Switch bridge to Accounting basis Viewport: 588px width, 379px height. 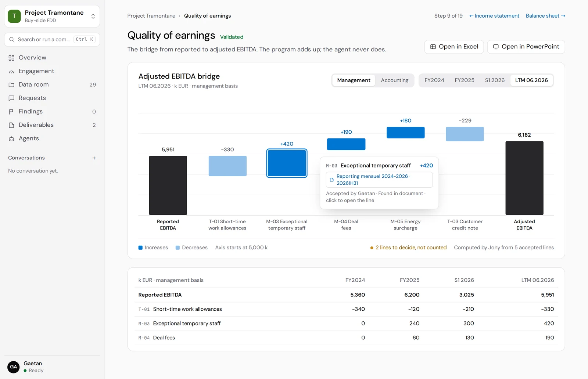[x=394, y=80]
